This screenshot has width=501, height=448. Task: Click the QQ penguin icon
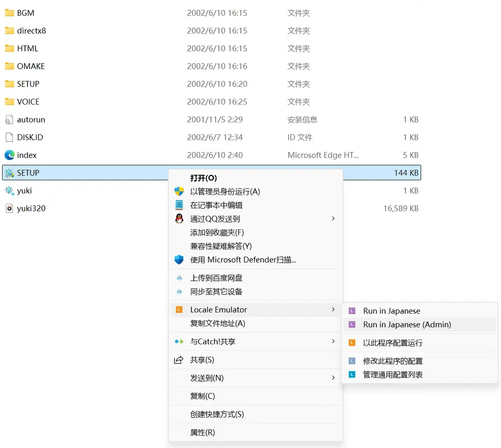point(179,219)
